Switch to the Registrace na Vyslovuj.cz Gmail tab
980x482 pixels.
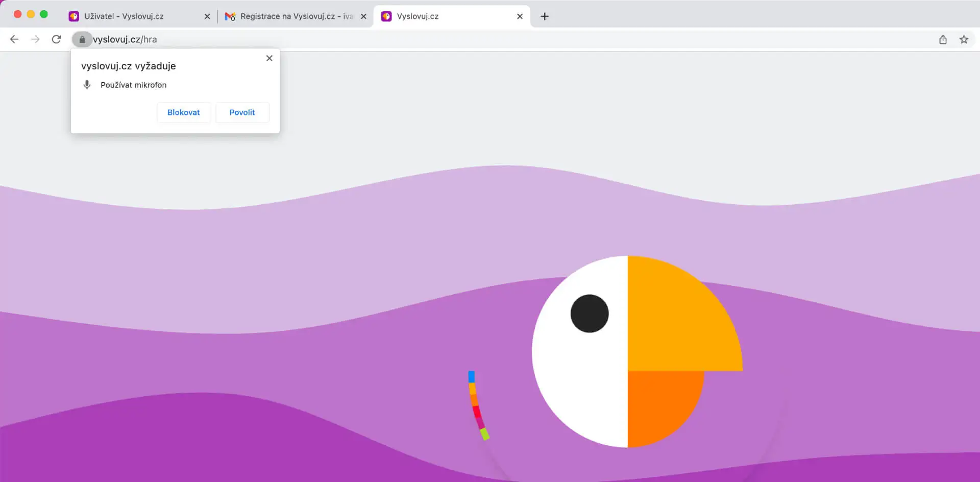(296, 16)
